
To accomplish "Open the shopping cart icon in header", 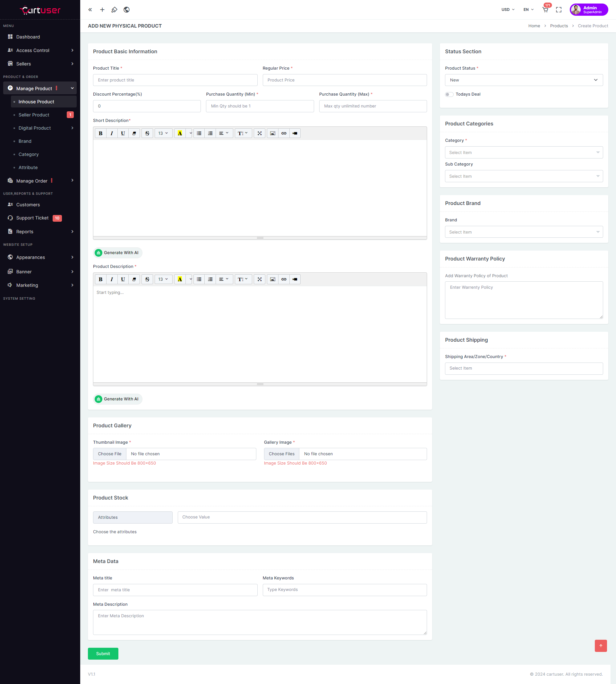I will pyautogui.click(x=545, y=10).
